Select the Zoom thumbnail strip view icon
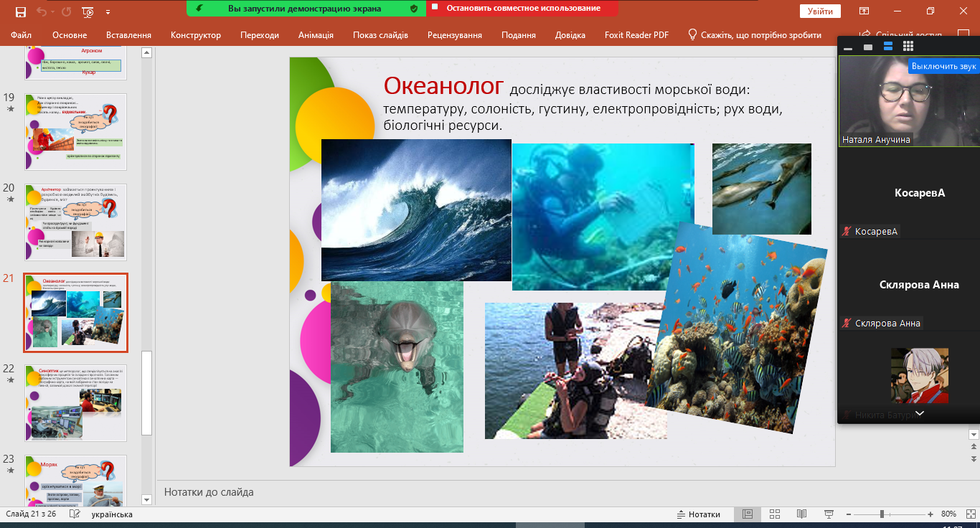This screenshot has width=980, height=528. coord(888,47)
